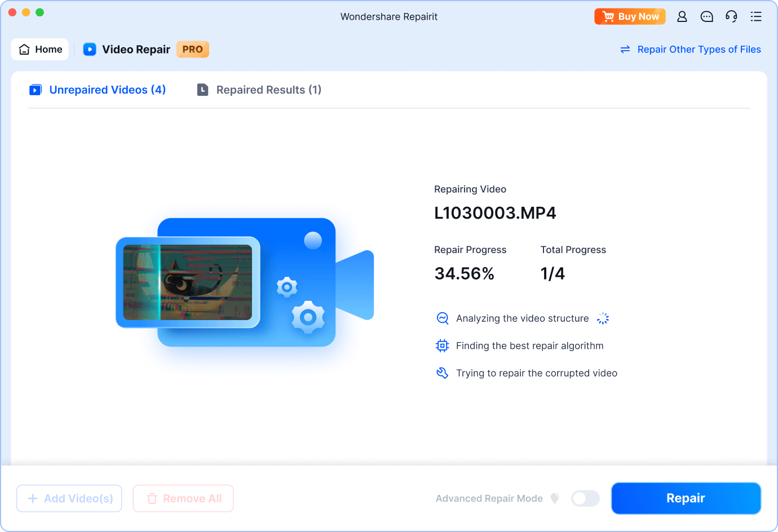Click the Repaired Results tab icon
The height and width of the screenshot is (532, 778).
(x=202, y=90)
